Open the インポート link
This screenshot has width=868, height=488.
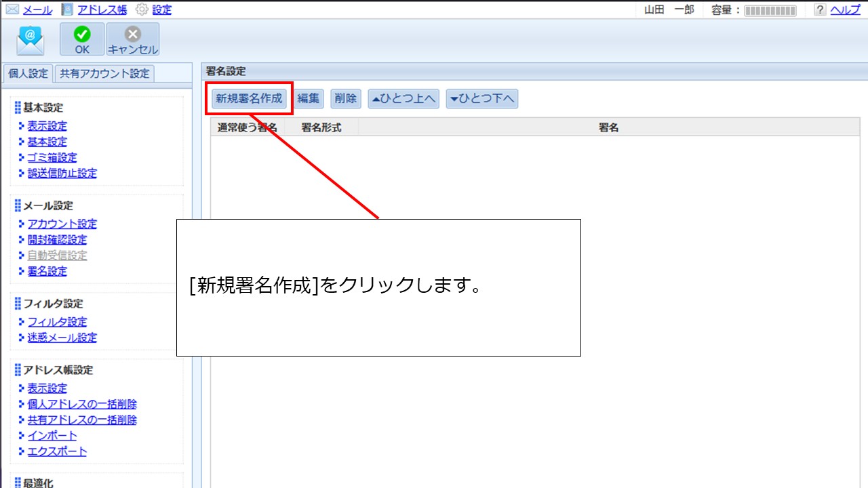point(52,436)
